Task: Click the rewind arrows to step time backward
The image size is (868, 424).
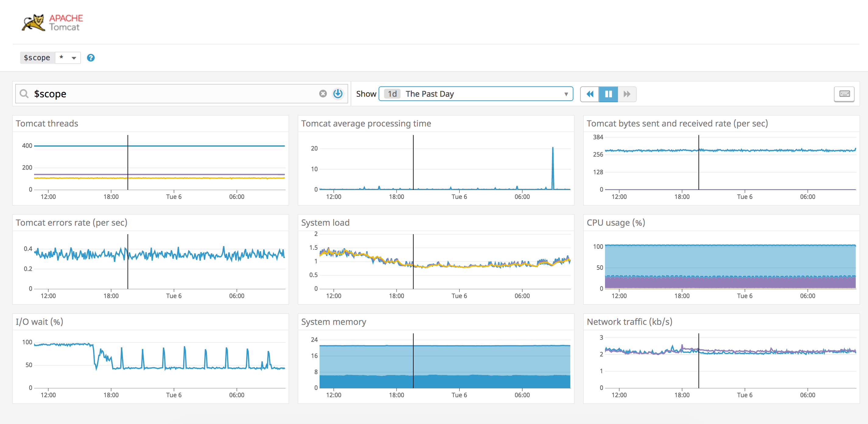Action: point(590,94)
